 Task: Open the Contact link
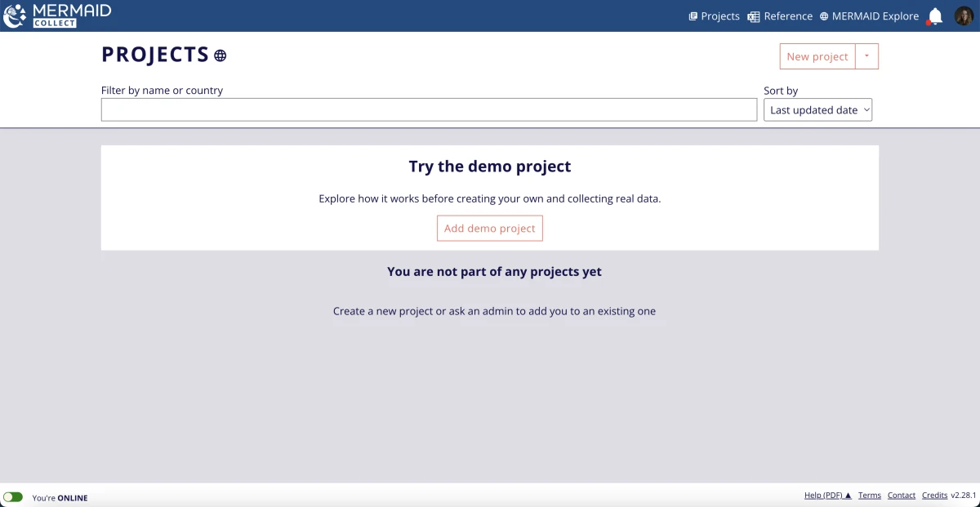pos(902,496)
